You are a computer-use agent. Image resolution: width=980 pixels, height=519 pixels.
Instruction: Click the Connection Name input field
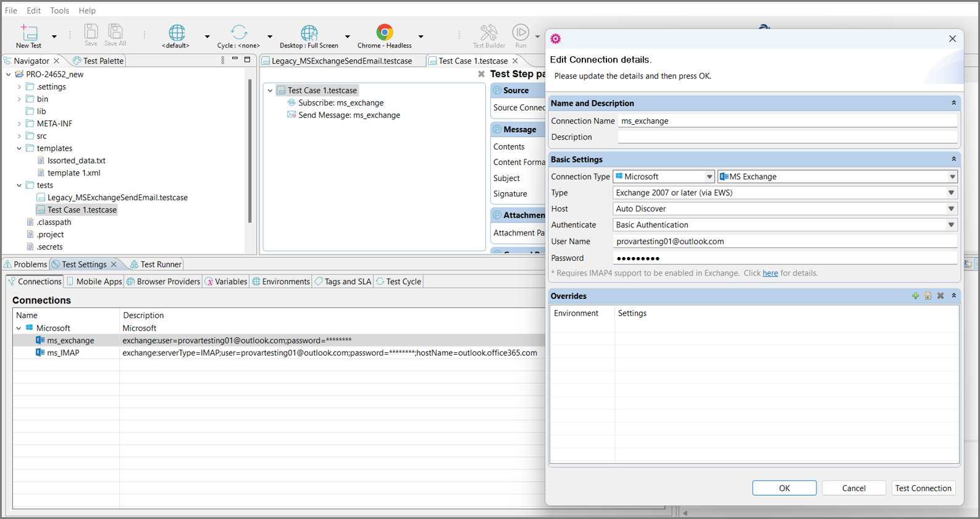pyautogui.click(x=787, y=121)
